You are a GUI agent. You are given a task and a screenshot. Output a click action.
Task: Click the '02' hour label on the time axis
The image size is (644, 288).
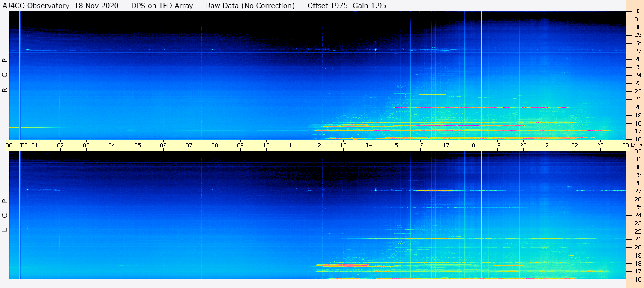click(x=60, y=145)
